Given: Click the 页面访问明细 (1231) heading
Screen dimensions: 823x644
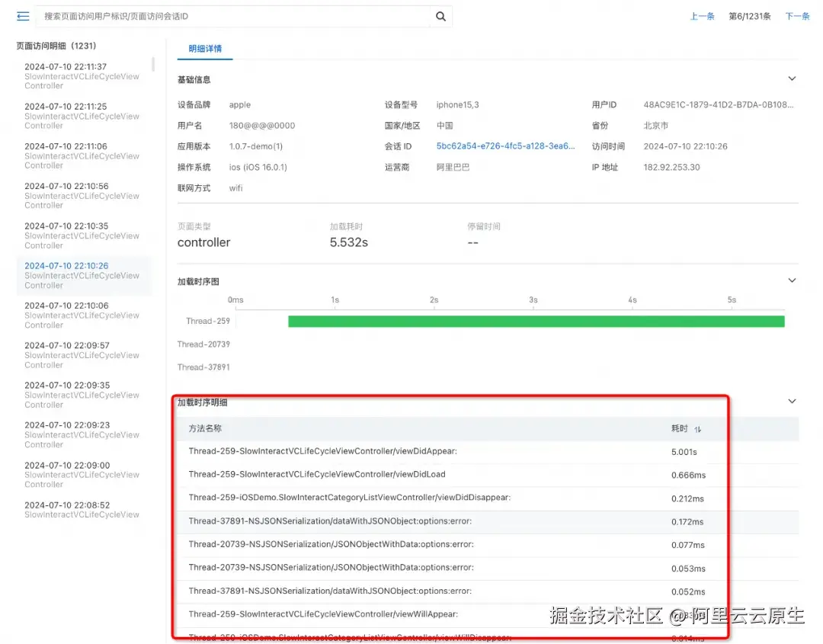Looking at the screenshot, I should point(56,46).
